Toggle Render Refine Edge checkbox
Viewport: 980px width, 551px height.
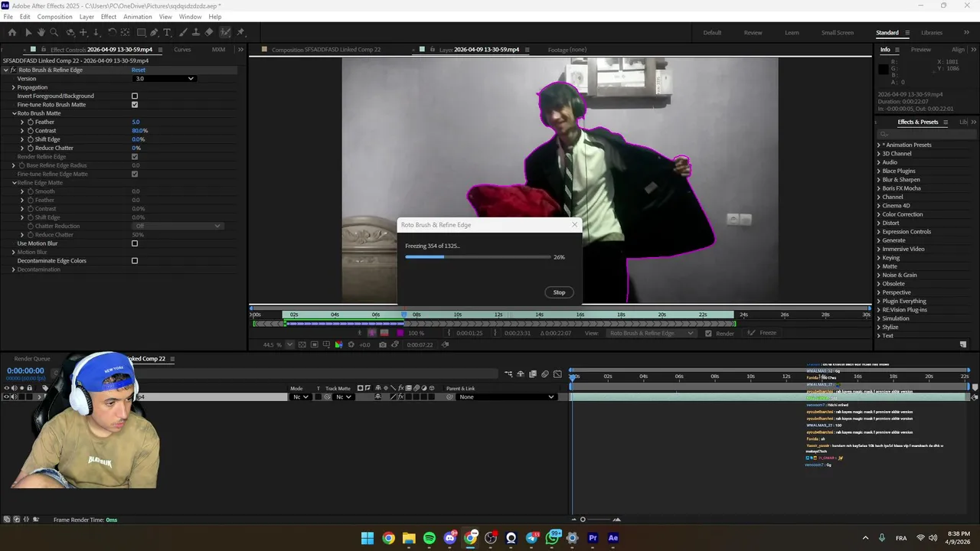pyautogui.click(x=135, y=157)
